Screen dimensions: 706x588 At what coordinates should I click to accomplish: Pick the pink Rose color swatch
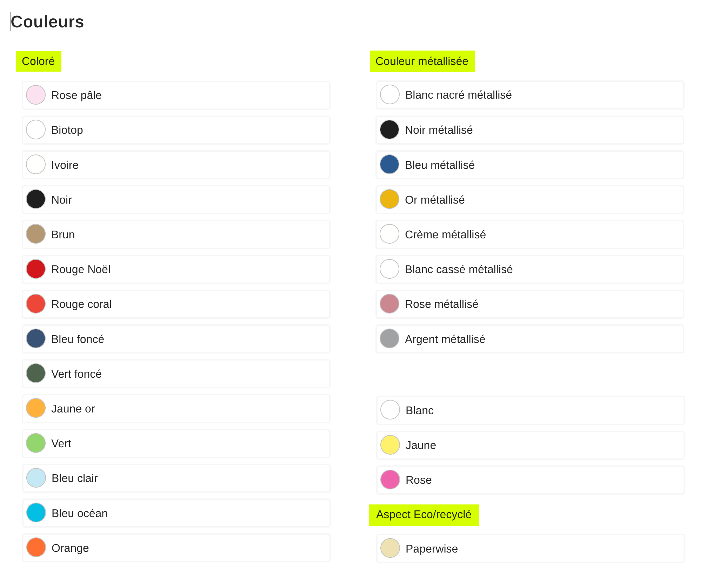click(390, 480)
